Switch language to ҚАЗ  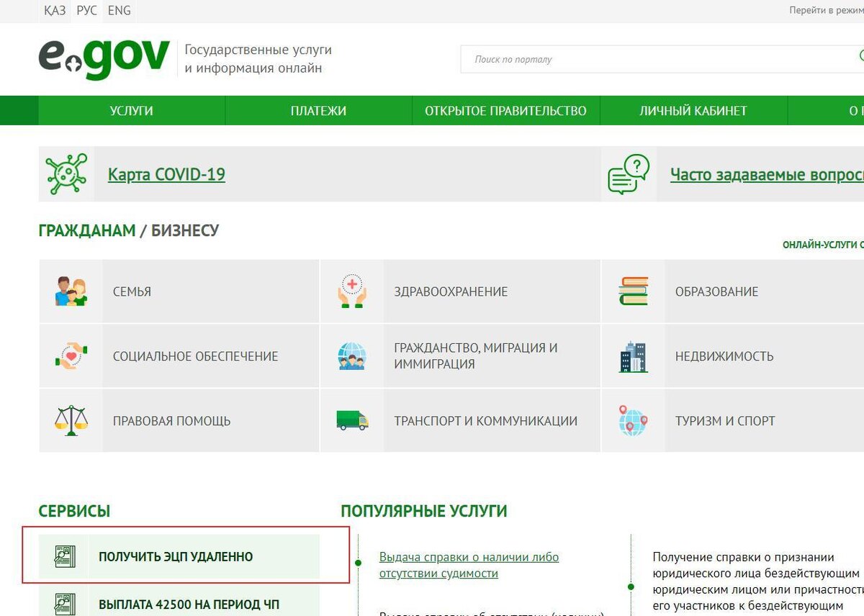tap(55, 11)
